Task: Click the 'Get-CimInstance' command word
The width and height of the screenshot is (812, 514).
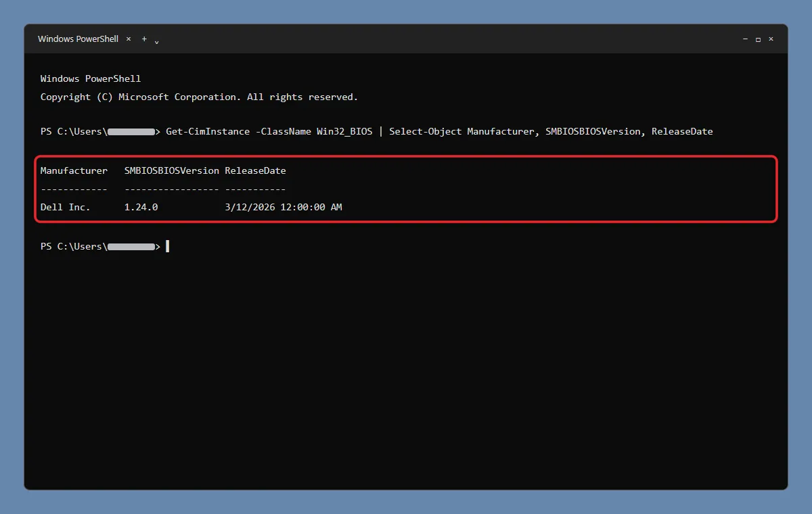Action: pyautogui.click(x=208, y=131)
